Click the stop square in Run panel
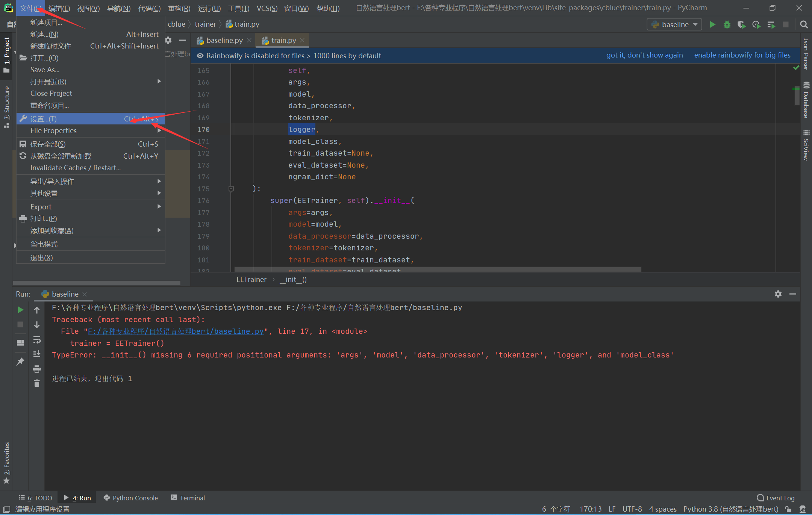 point(20,324)
